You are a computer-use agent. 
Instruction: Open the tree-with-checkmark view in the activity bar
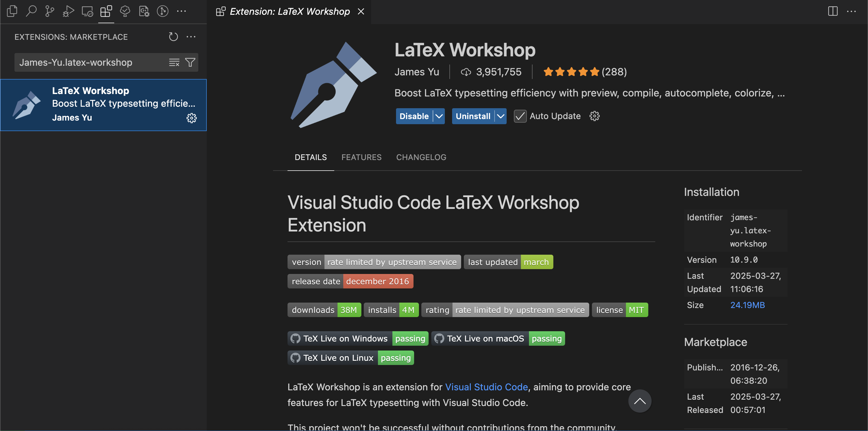click(125, 11)
